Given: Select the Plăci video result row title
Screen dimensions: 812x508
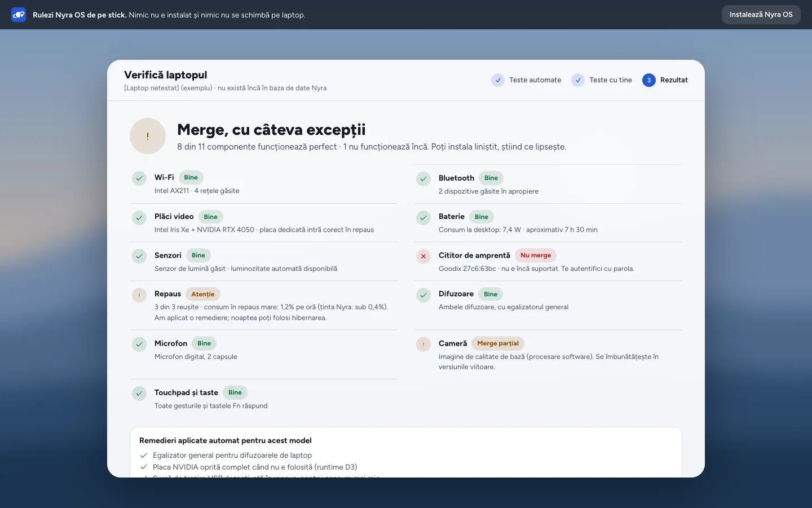Looking at the screenshot, I should [174, 216].
